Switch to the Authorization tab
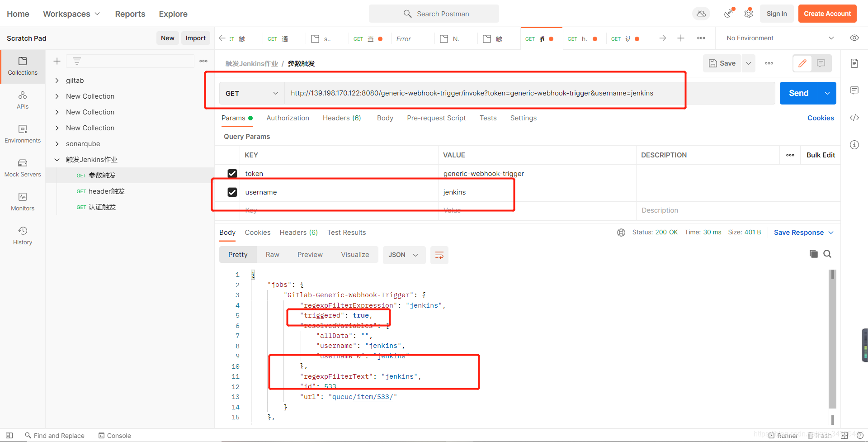The height and width of the screenshot is (442, 868). (288, 118)
